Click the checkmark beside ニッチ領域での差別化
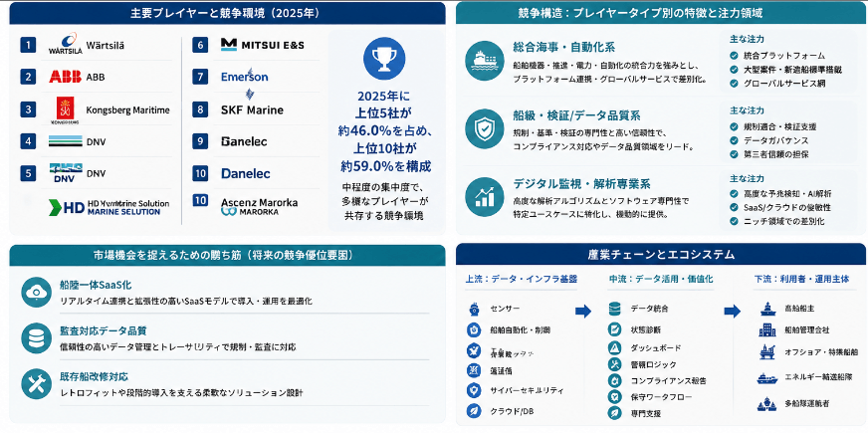This screenshot has width=868, height=433. [734, 222]
